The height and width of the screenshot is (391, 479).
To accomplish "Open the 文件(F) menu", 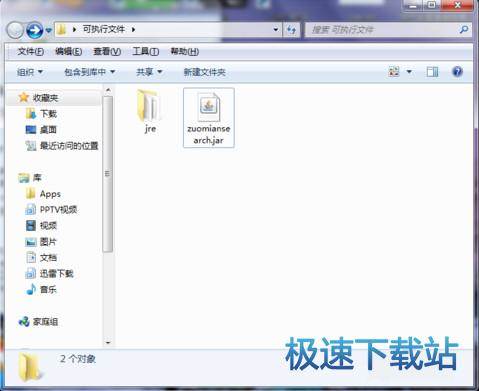I will (x=31, y=51).
